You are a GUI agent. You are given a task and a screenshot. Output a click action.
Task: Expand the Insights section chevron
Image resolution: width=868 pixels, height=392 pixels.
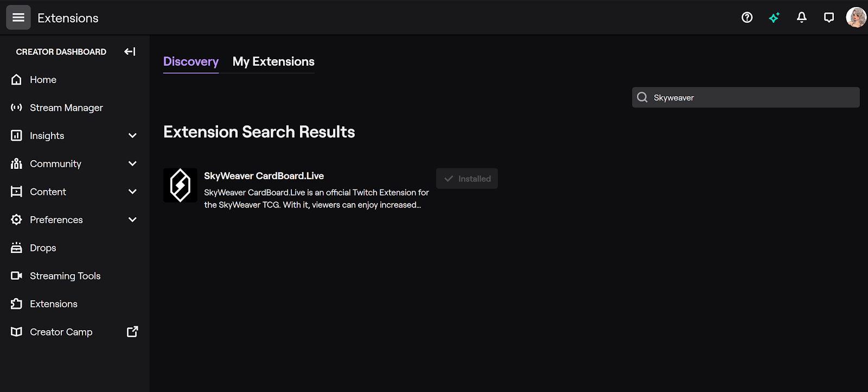pyautogui.click(x=132, y=136)
